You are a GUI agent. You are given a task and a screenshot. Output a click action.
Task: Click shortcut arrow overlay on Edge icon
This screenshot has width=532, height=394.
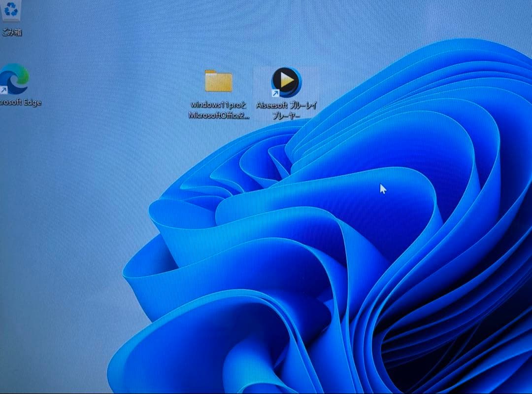point(4,90)
